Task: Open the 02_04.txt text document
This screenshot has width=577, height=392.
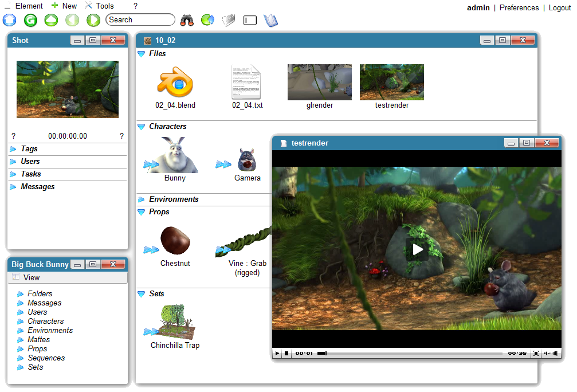Action: click(247, 82)
